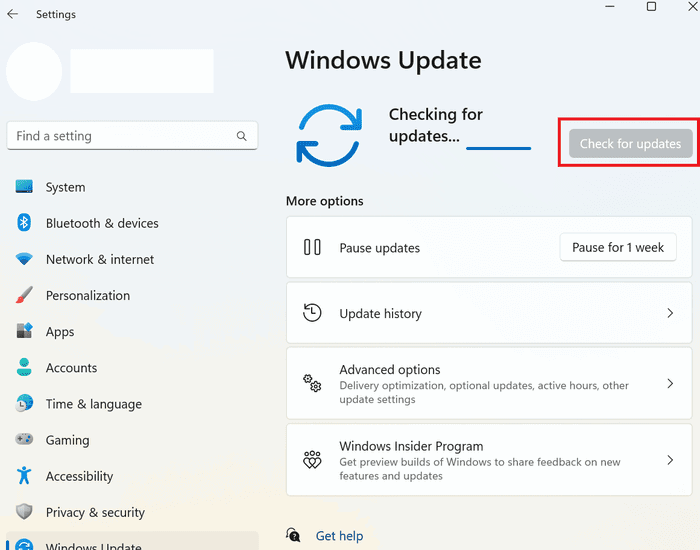The width and height of the screenshot is (700, 550).
Task: Click the Gaming controller icon
Action: pyautogui.click(x=24, y=439)
